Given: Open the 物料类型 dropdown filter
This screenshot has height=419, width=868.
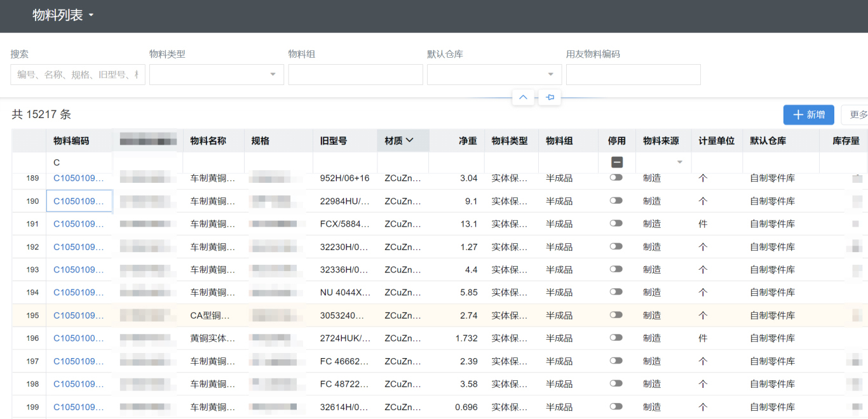Looking at the screenshot, I should 217,74.
